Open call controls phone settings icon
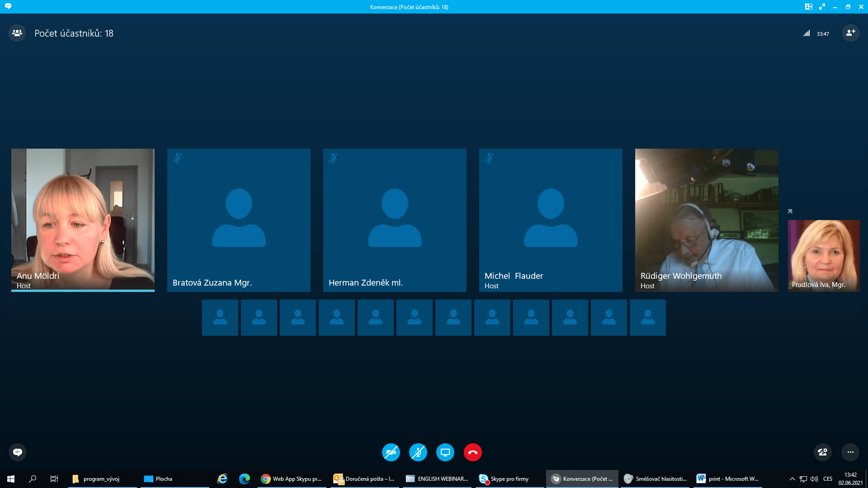 tap(822, 452)
